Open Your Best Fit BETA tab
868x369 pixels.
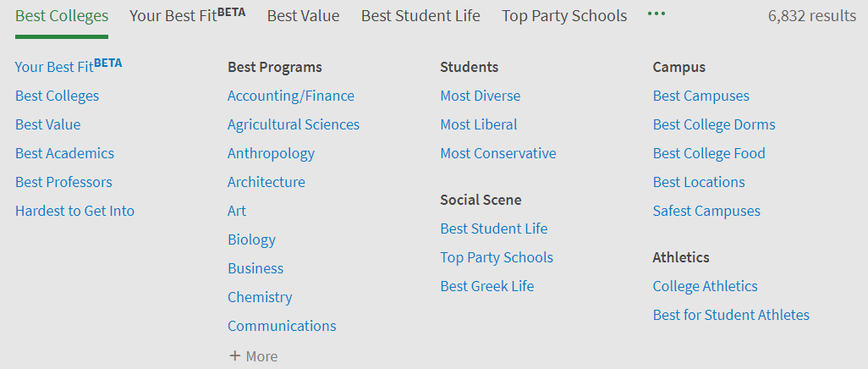tap(187, 16)
